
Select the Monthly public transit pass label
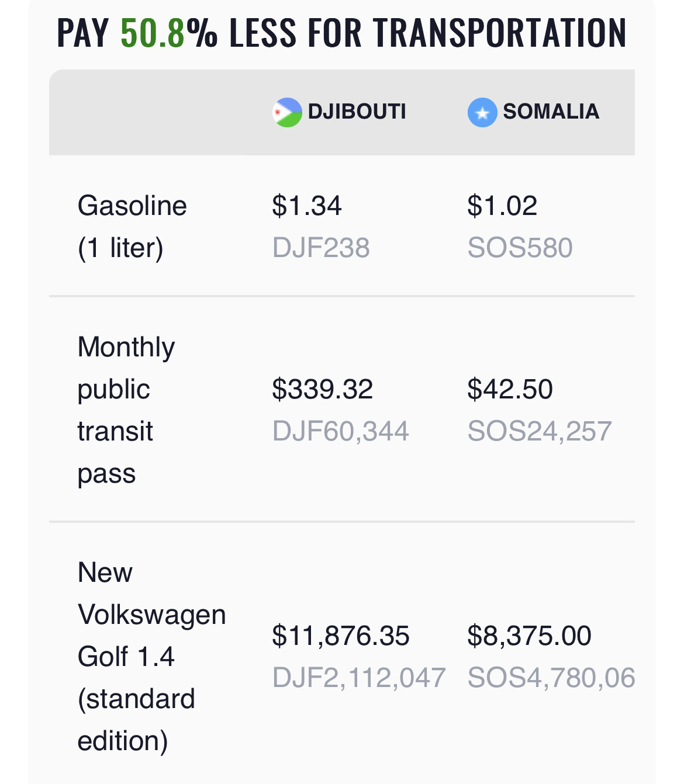click(x=126, y=410)
